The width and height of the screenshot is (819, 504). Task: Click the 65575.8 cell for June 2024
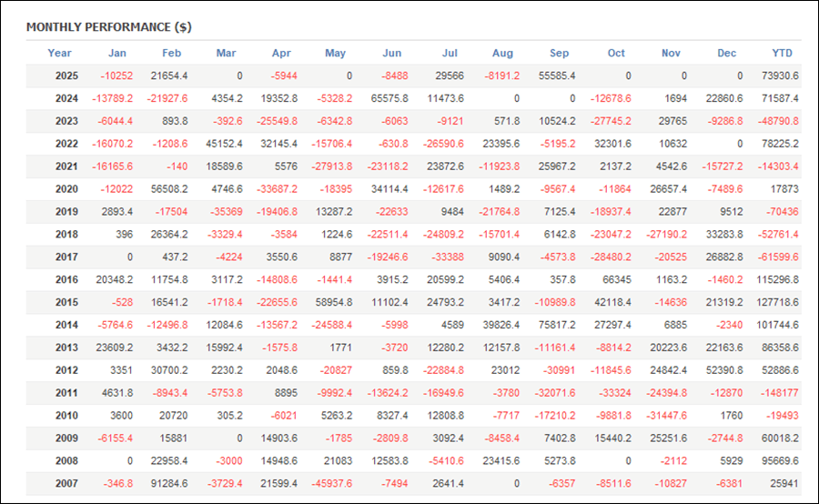tap(389, 99)
